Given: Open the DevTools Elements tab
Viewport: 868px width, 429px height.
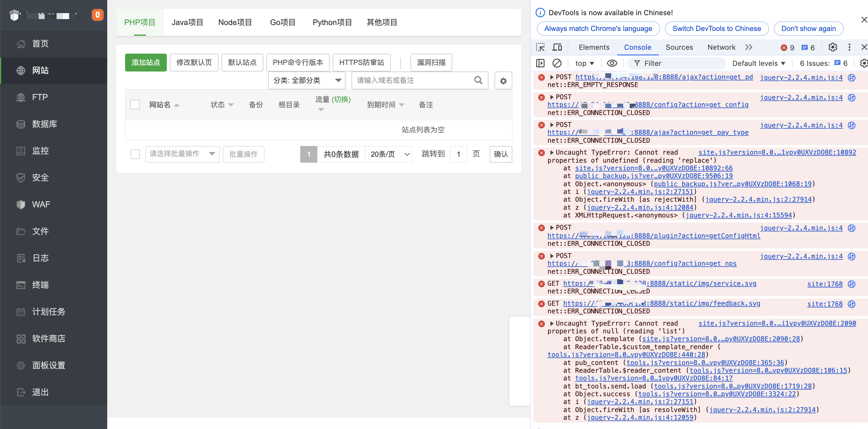Looking at the screenshot, I should pos(594,47).
